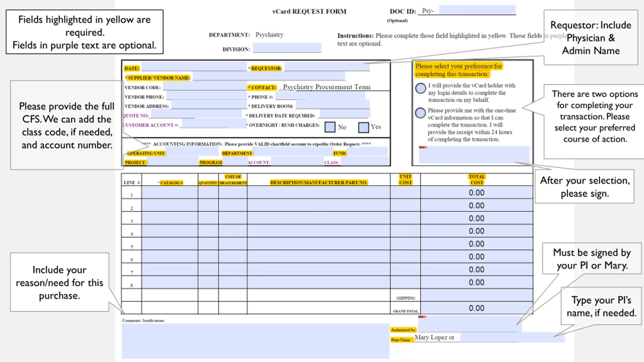Click the Unit of Measurement cell in line 3
Screen dimensions: 644x362
tap(233, 218)
